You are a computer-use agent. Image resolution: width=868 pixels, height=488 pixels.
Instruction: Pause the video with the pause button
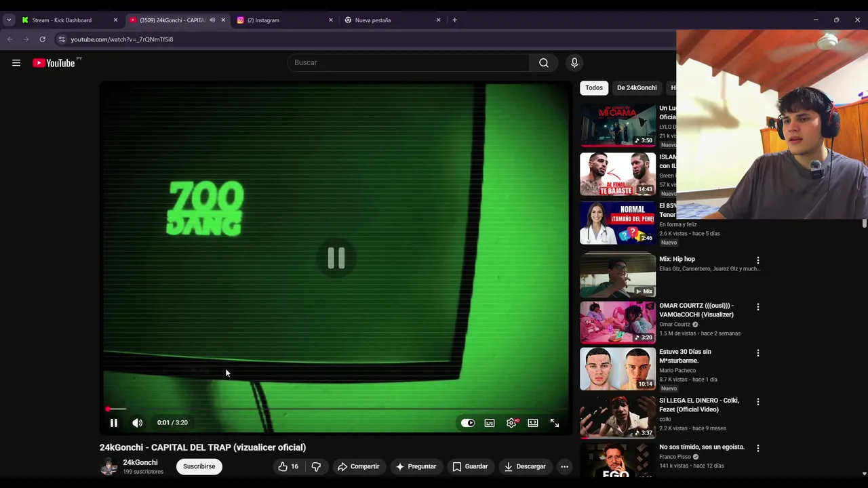point(114,423)
